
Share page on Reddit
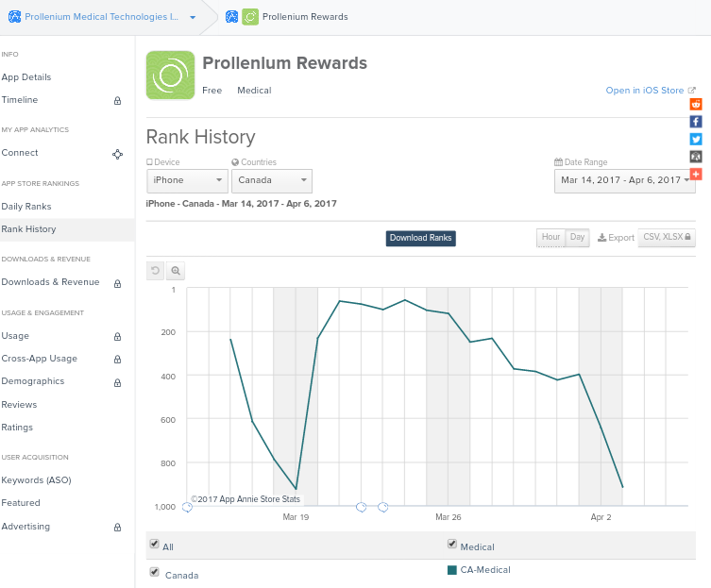click(696, 105)
